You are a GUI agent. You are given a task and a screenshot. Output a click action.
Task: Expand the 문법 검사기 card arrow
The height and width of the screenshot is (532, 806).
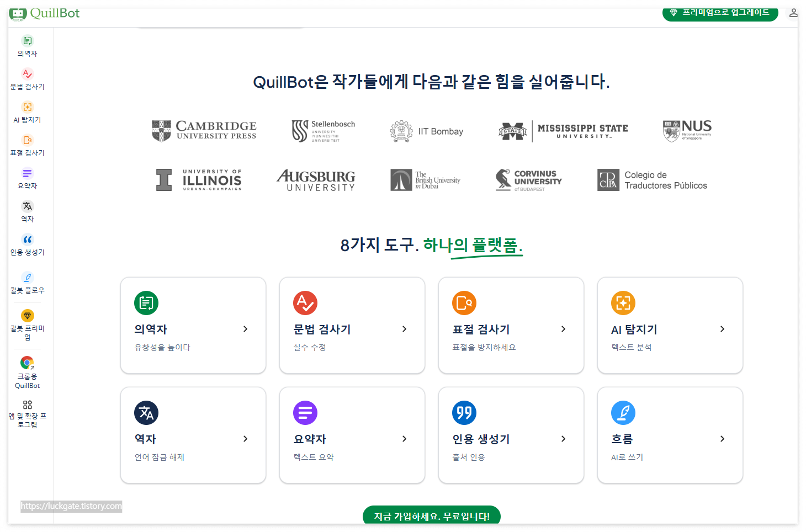(x=405, y=329)
